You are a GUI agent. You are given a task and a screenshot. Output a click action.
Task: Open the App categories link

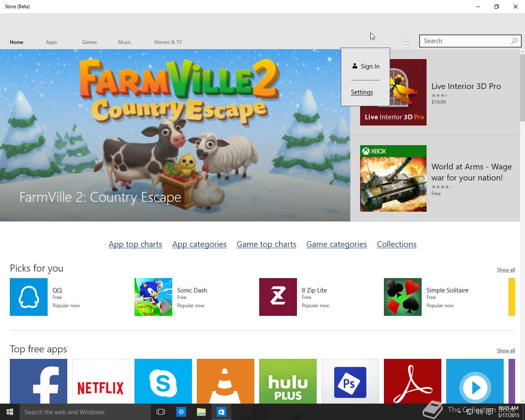(199, 244)
